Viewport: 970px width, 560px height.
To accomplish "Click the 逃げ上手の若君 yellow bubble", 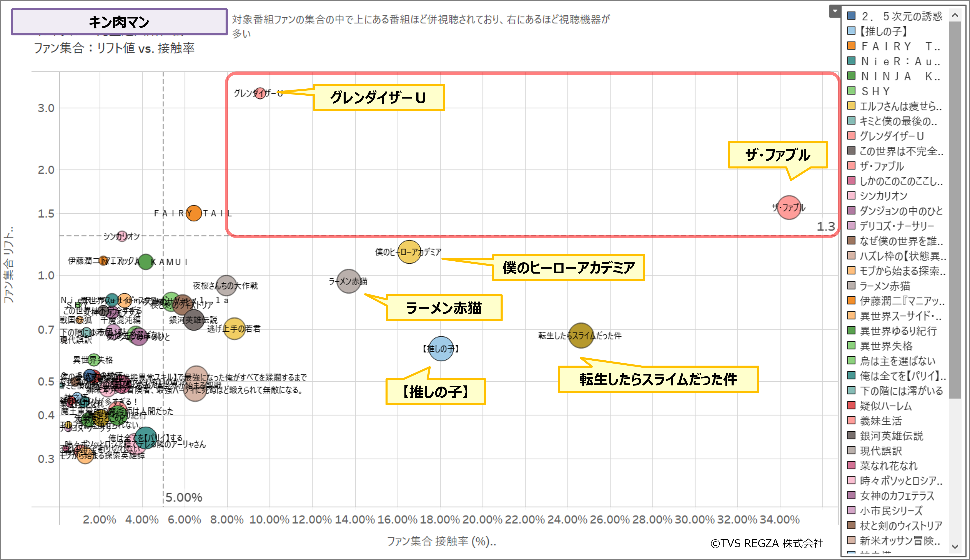I will point(234,328).
